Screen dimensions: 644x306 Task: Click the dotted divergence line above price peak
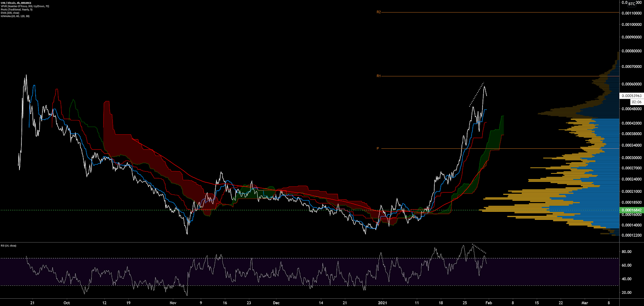coord(476,95)
